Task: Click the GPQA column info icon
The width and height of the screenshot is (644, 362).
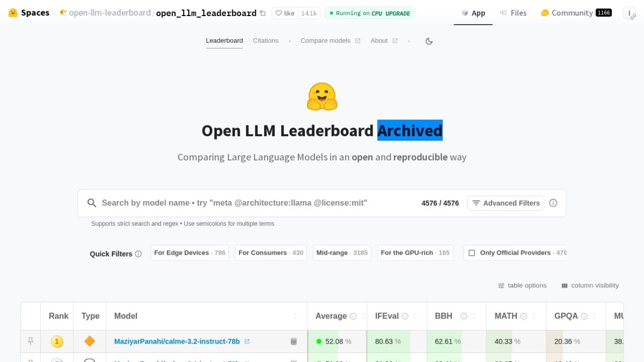Action: (x=584, y=316)
